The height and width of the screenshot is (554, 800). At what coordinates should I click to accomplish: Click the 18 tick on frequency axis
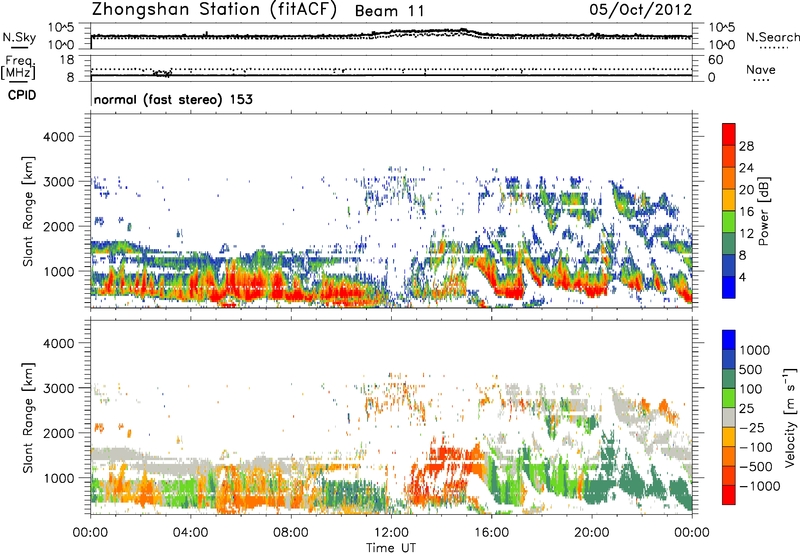coord(67,60)
